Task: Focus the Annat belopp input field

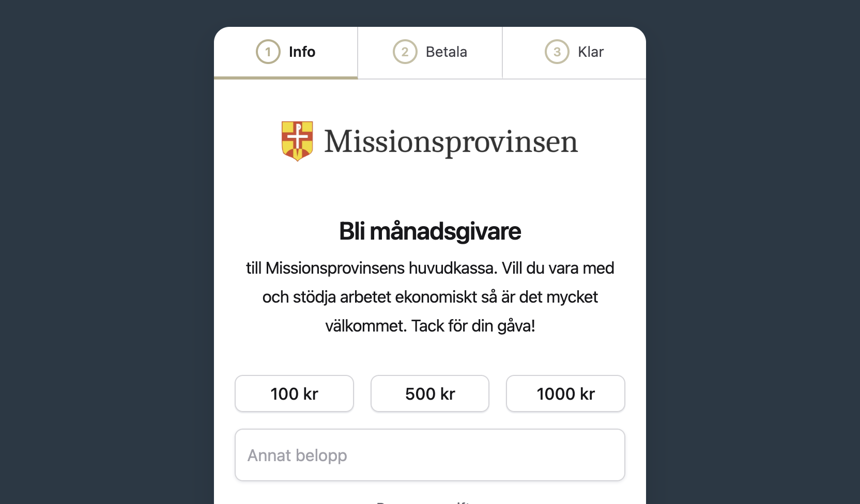Action: (x=430, y=455)
